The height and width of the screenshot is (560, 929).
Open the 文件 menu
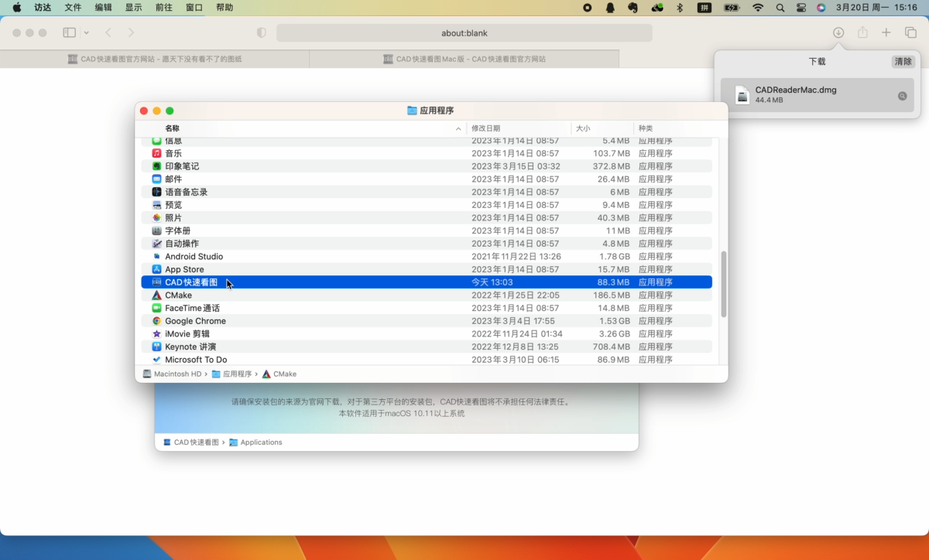[x=73, y=8]
